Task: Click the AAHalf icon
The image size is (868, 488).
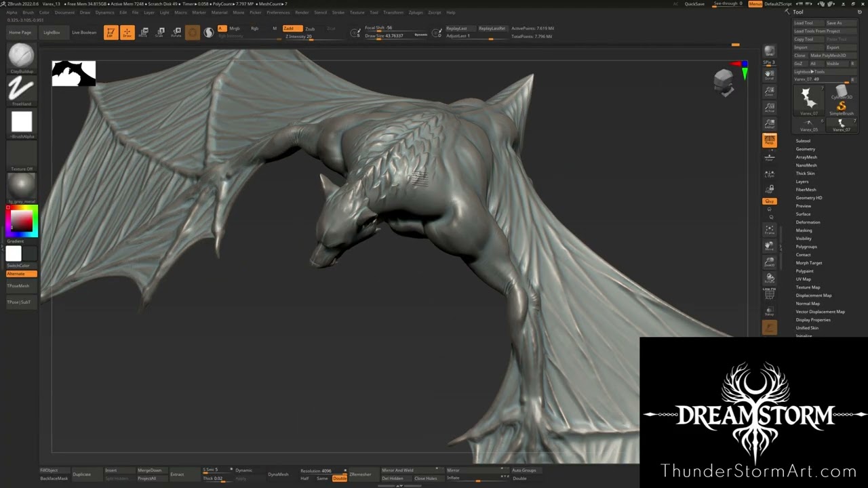Action: (769, 123)
